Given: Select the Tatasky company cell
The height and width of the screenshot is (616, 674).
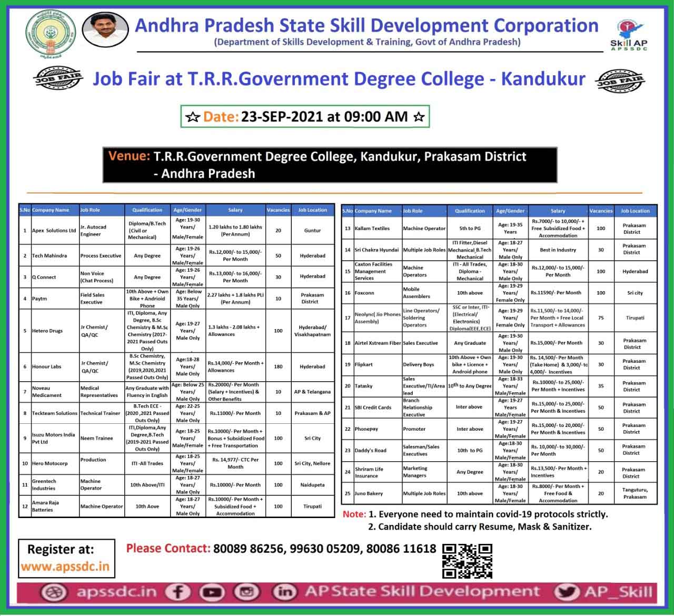Looking at the screenshot, I should coord(378,386).
